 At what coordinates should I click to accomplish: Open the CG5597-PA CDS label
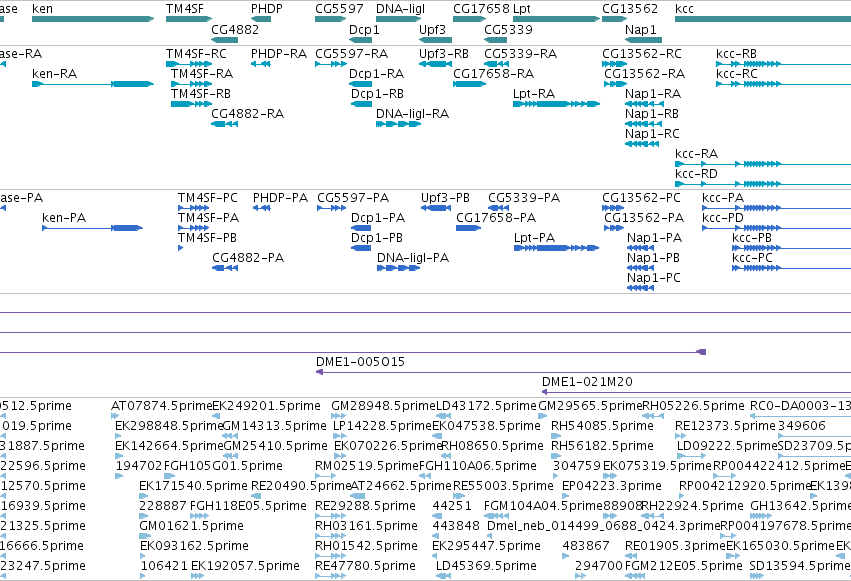tap(353, 198)
